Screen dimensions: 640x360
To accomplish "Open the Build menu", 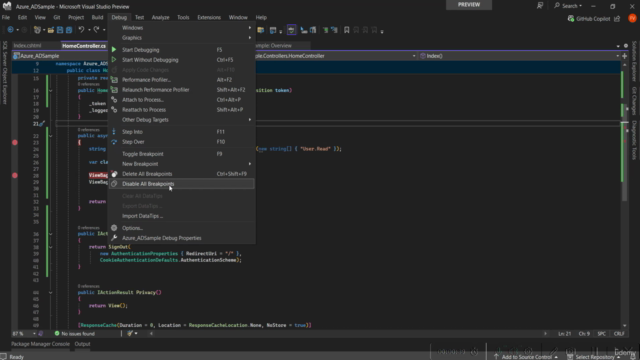I will point(97,18).
